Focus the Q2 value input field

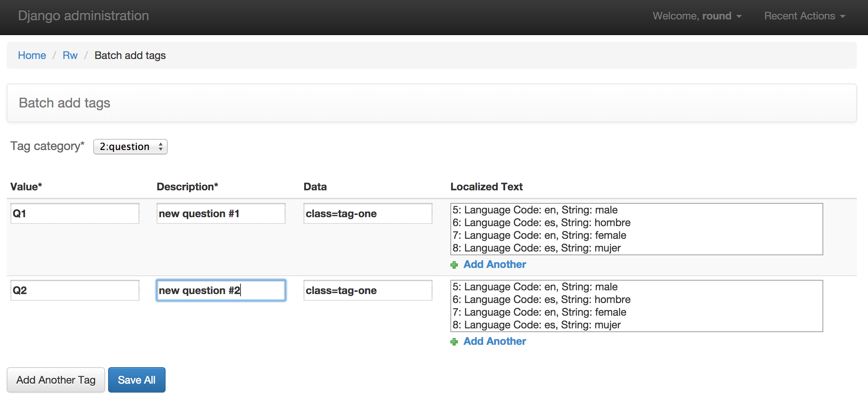[x=75, y=290]
